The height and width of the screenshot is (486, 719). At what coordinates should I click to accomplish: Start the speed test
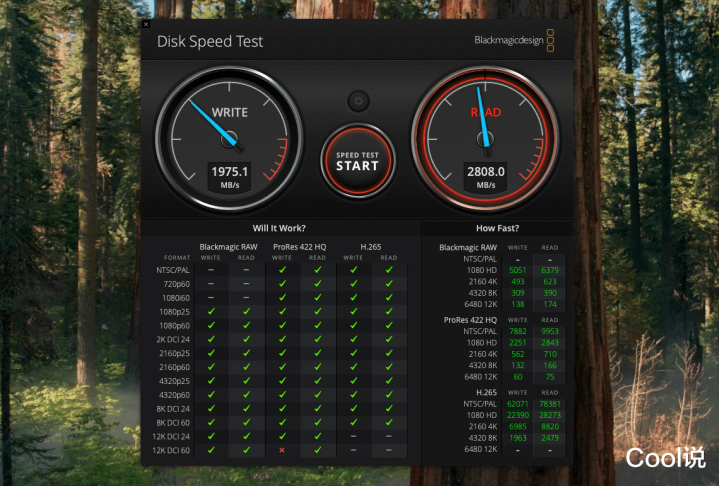tap(358, 161)
